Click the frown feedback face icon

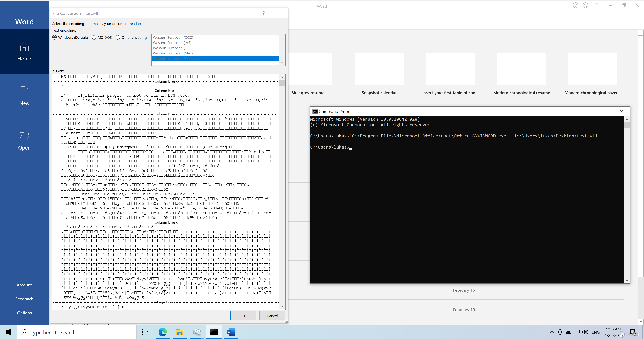pyautogui.click(x=585, y=6)
